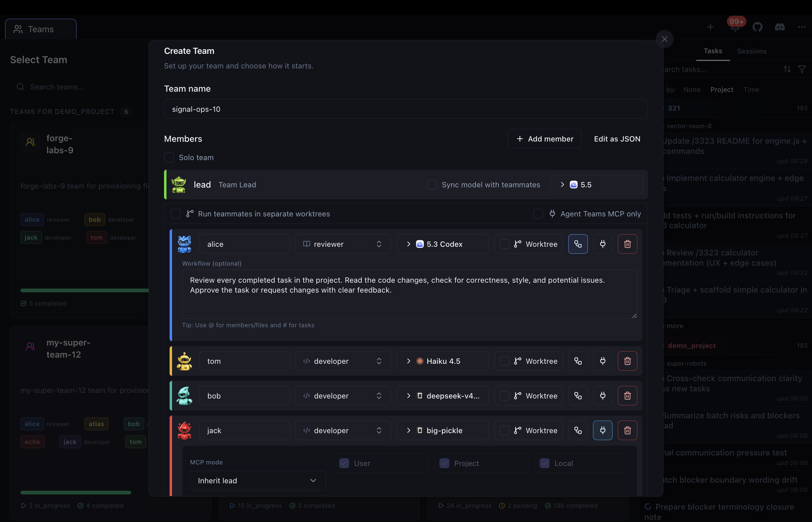This screenshot has width=812, height=522.
Task: Close the Create Team dialog
Action: (x=664, y=39)
